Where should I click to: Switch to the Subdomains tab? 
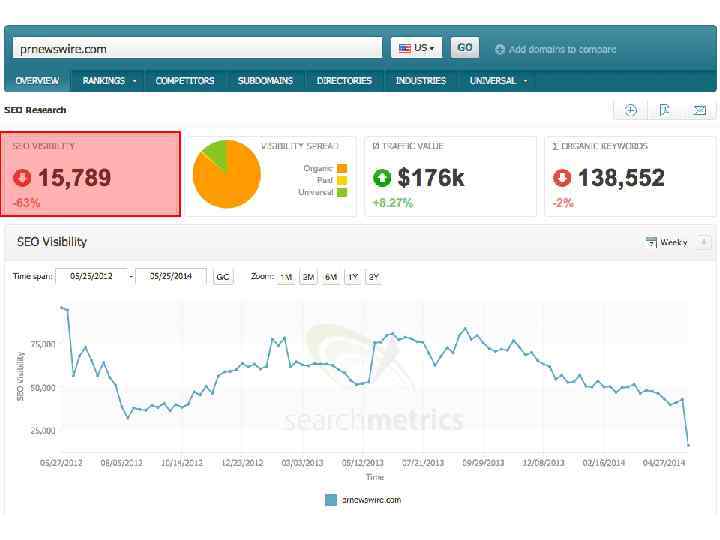265,81
